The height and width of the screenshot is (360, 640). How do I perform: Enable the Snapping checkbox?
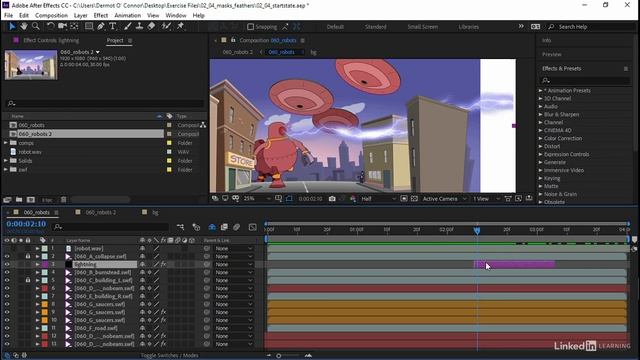point(251,27)
